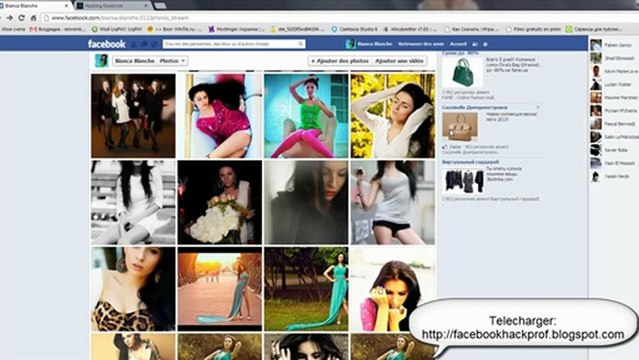Open the Gmail Входящие bookmark
The height and width of the screenshot is (360, 639).
57,29
